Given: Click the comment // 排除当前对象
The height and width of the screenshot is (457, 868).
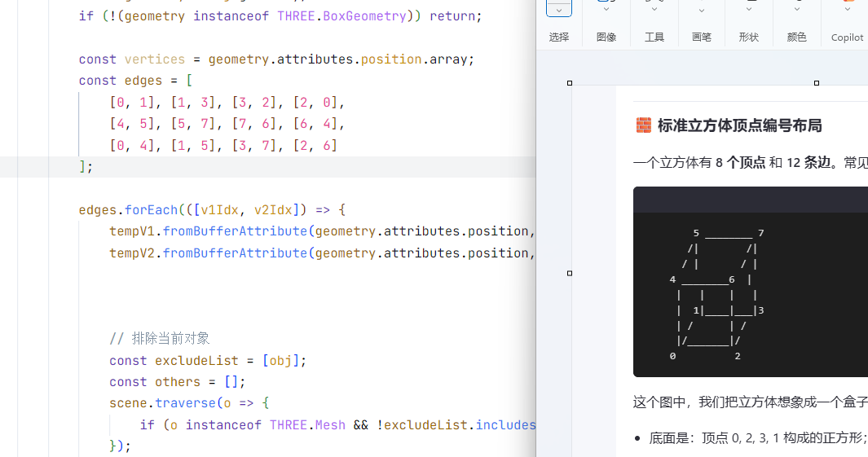Looking at the screenshot, I should 160,339.
